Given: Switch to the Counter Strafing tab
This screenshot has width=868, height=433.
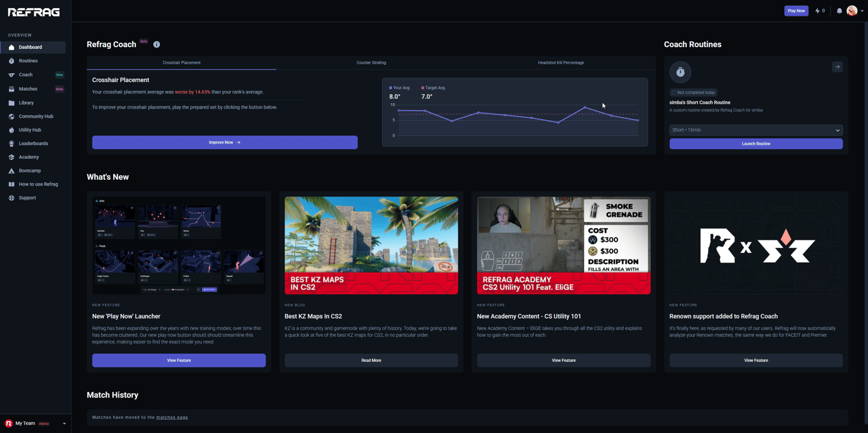Looking at the screenshot, I should [x=371, y=63].
